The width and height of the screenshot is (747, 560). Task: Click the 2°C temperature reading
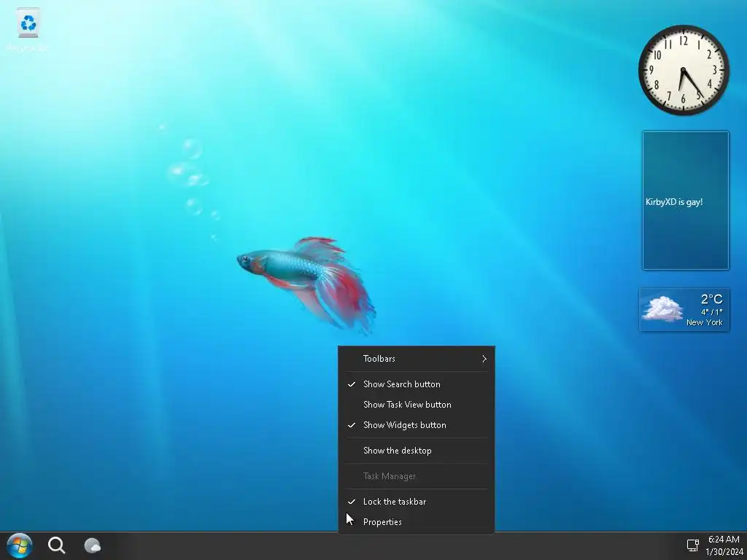711,299
